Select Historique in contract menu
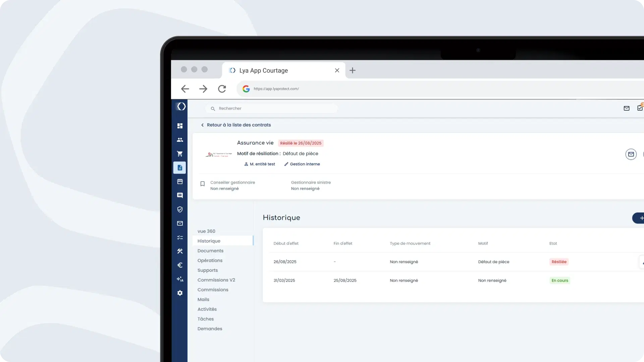 223,241
